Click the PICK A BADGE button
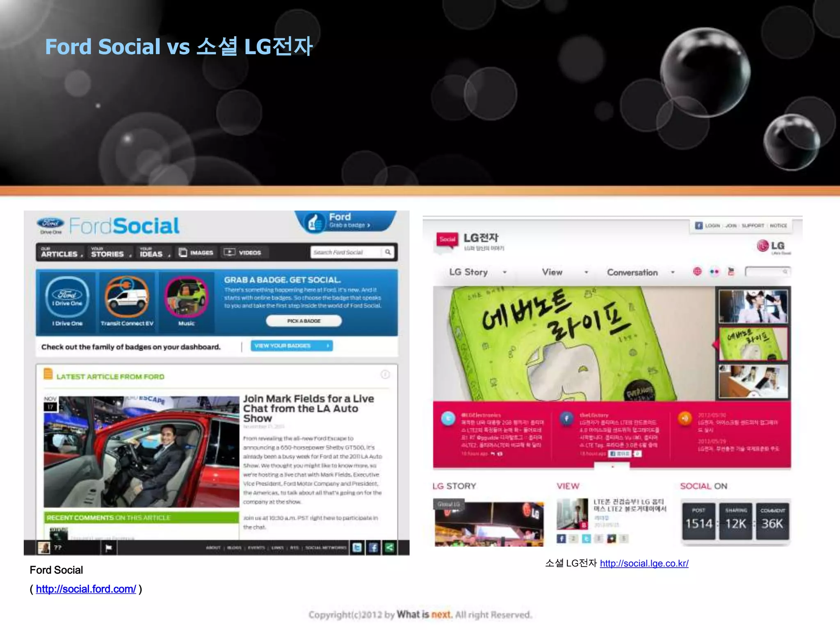 coord(304,321)
